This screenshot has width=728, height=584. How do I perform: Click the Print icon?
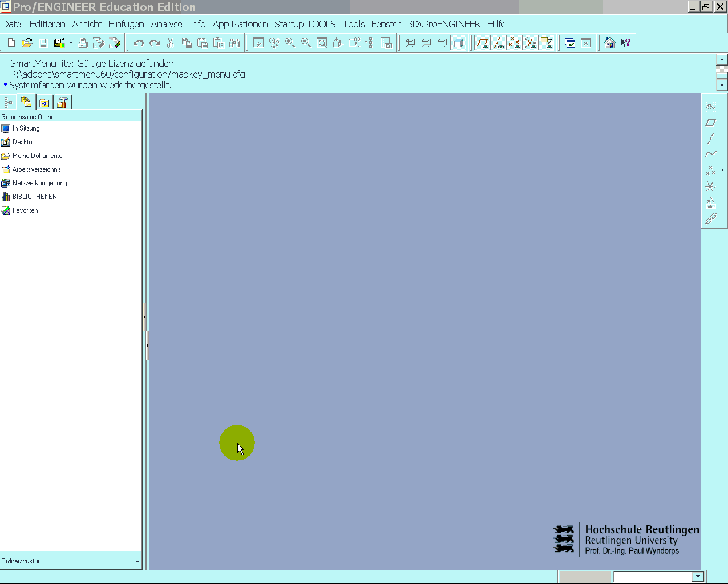click(x=83, y=43)
